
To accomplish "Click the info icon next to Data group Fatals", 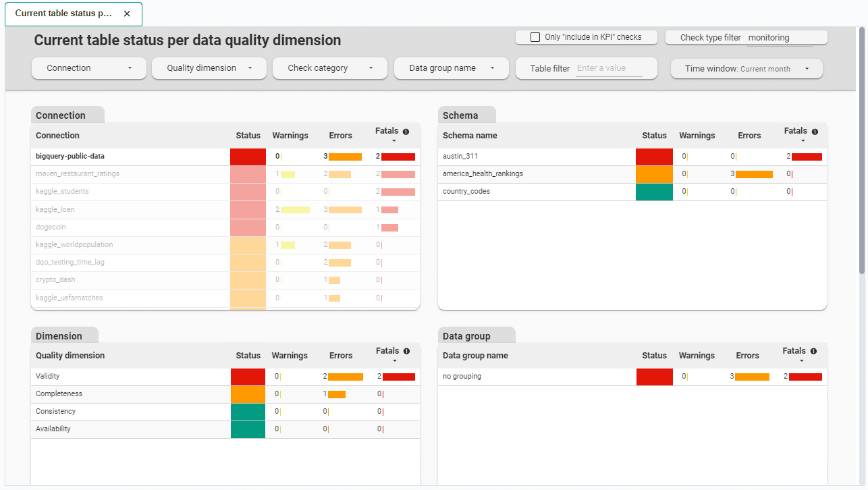I will point(813,351).
